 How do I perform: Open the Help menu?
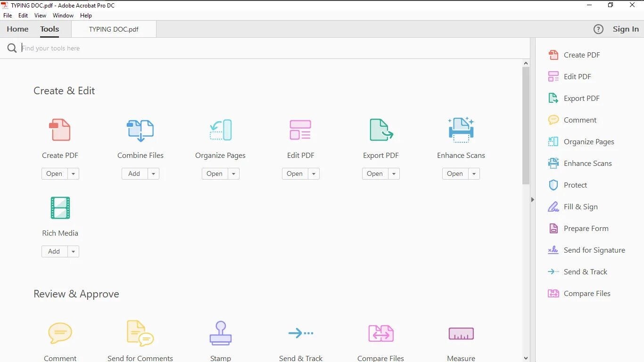(x=86, y=16)
